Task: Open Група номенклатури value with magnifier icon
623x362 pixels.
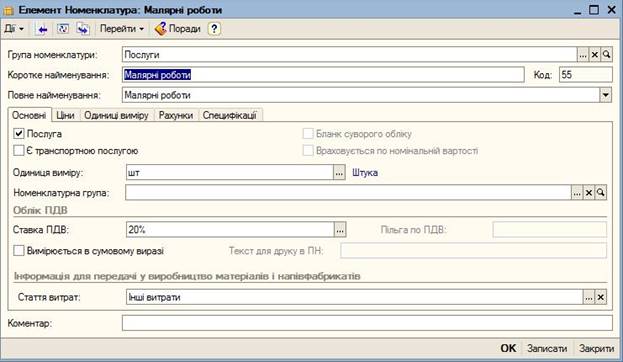Action: pyautogui.click(x=606, y=55)
